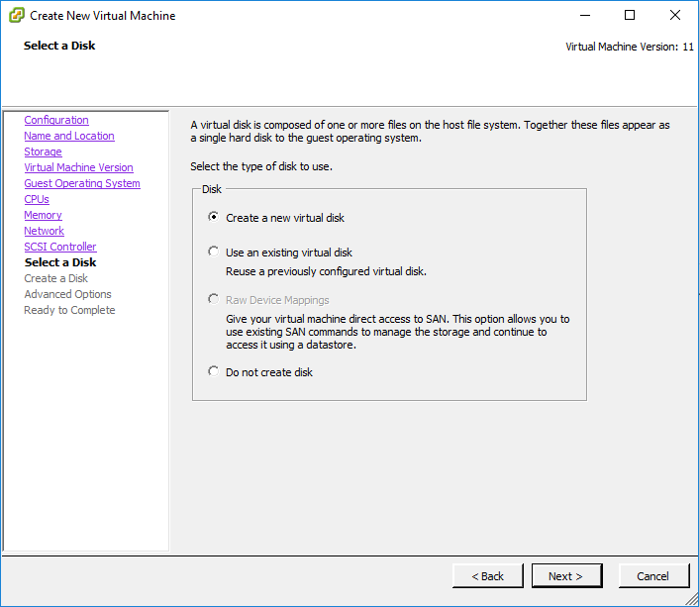Proceed with the Next button
The image size is (700, 607).
pyautogui.click(x=566, y=575)
